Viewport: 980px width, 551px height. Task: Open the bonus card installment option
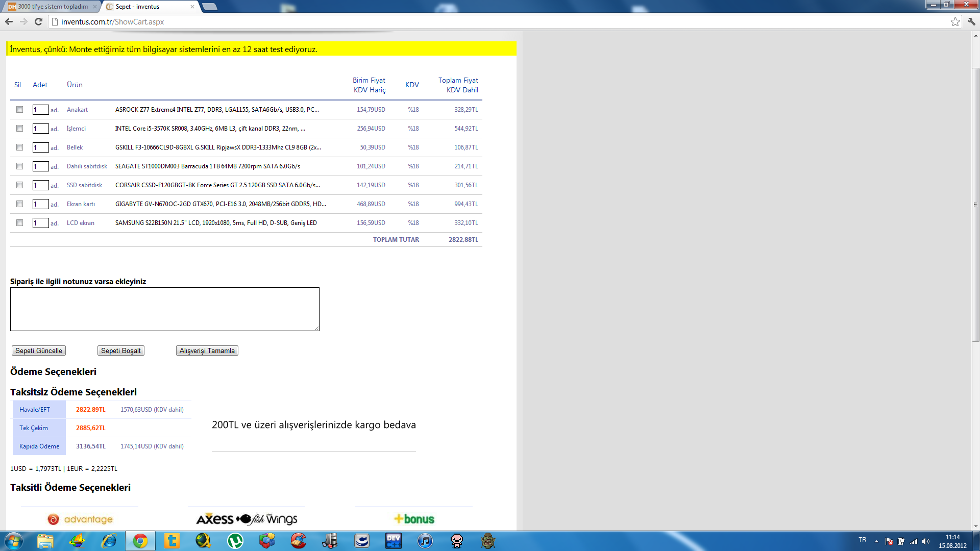coord(414,519)
